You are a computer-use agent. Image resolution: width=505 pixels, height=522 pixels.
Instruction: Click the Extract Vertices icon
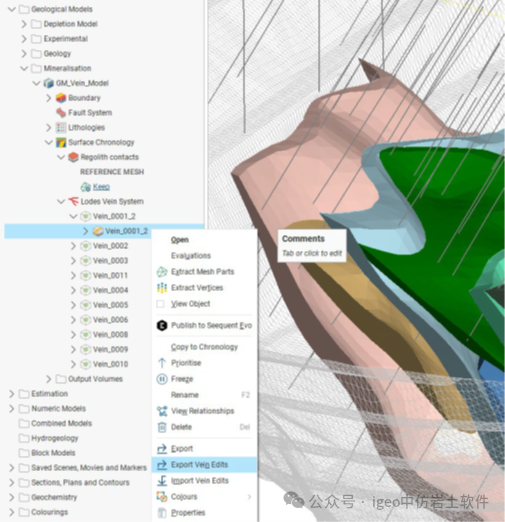click(162, 288)
